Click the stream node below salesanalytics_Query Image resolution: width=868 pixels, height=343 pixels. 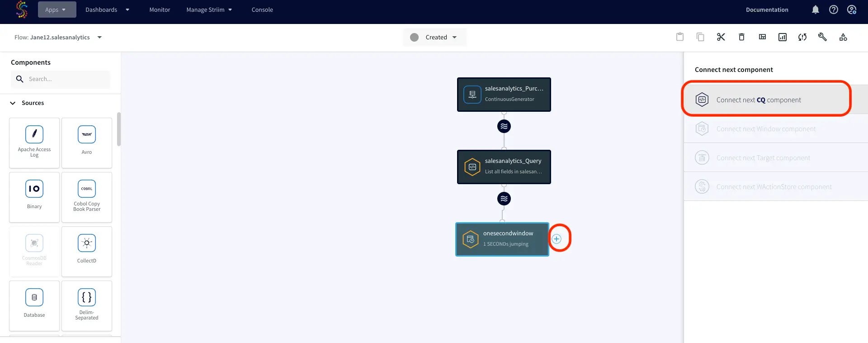pos(504,199)
